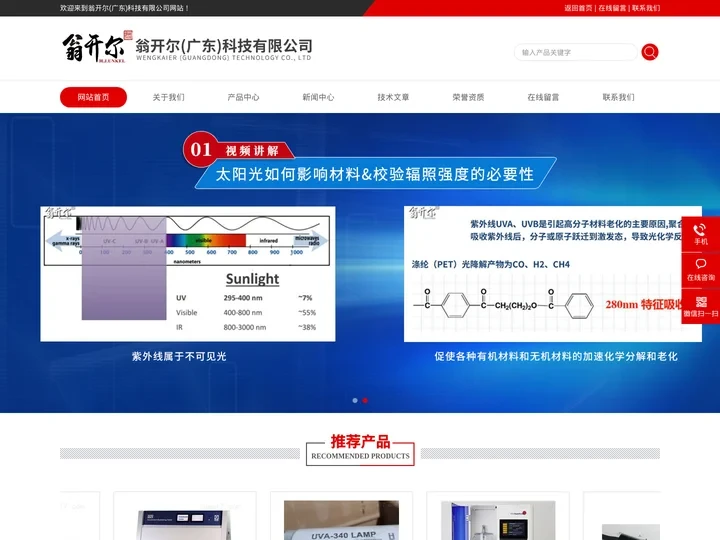Click the 推荐产品 section heading
This screenshot has height=540, width=720.
[360, 442]
